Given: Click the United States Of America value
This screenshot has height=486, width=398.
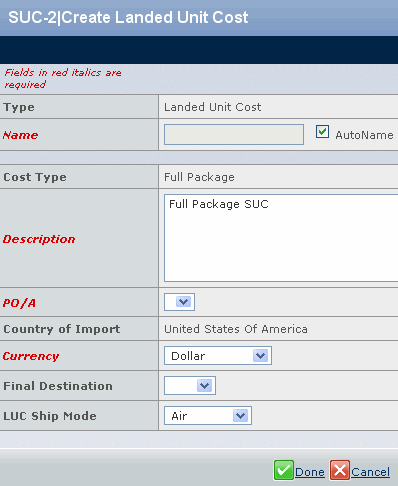Looking at the screenshot, I should click(236, 329).
